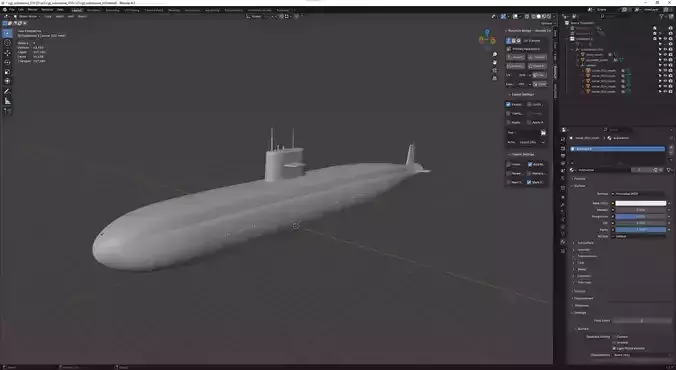Open the outliner filter funnel

pyautogui.click(x=662, y=16)
